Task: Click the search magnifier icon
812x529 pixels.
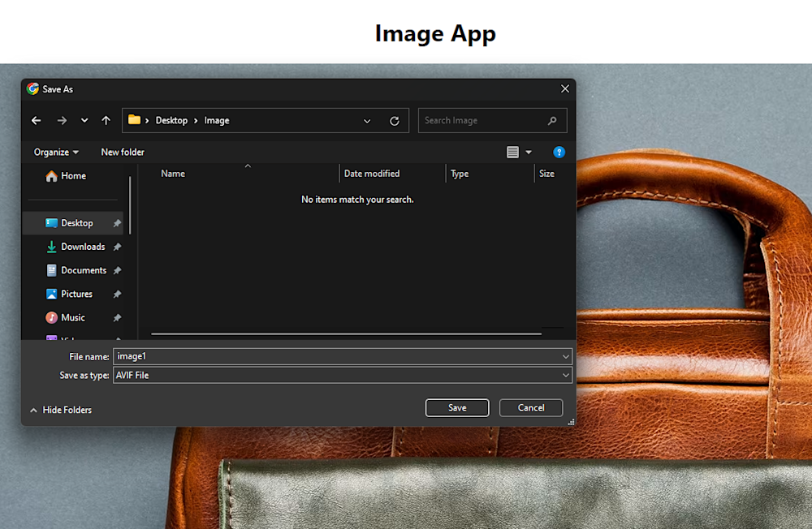Action: [x=552, y=121]
